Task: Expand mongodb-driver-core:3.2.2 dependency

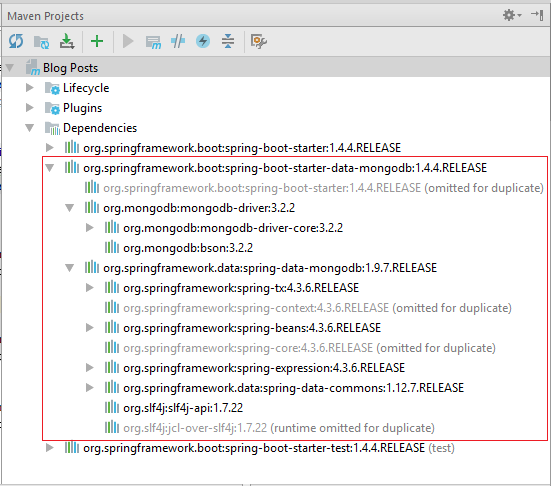Action: [x=90, y=228]
